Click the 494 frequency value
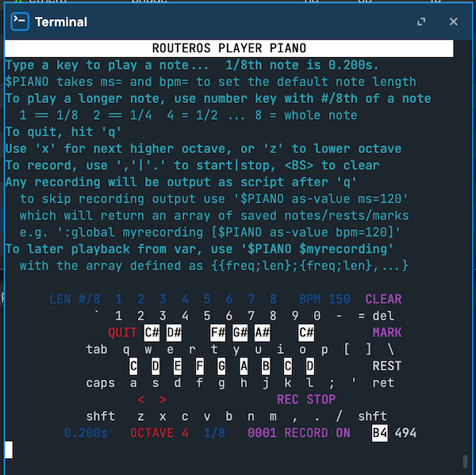476x475 pixels. pyautogui.click(x=405, y=433)
